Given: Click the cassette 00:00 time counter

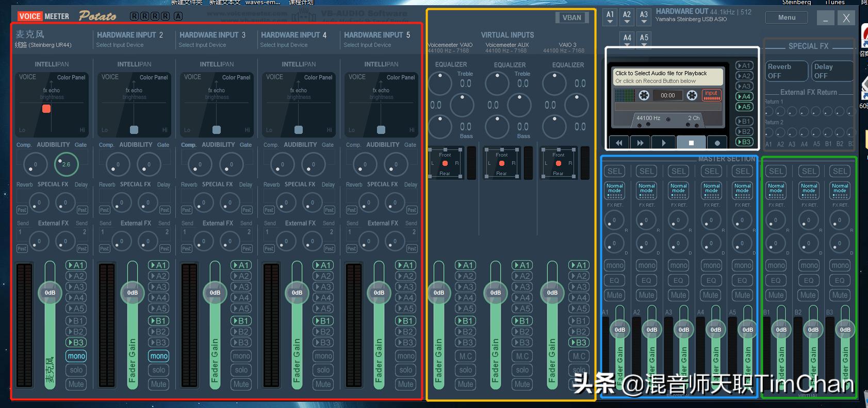Looking at the screenshot, I should [668, 95].
